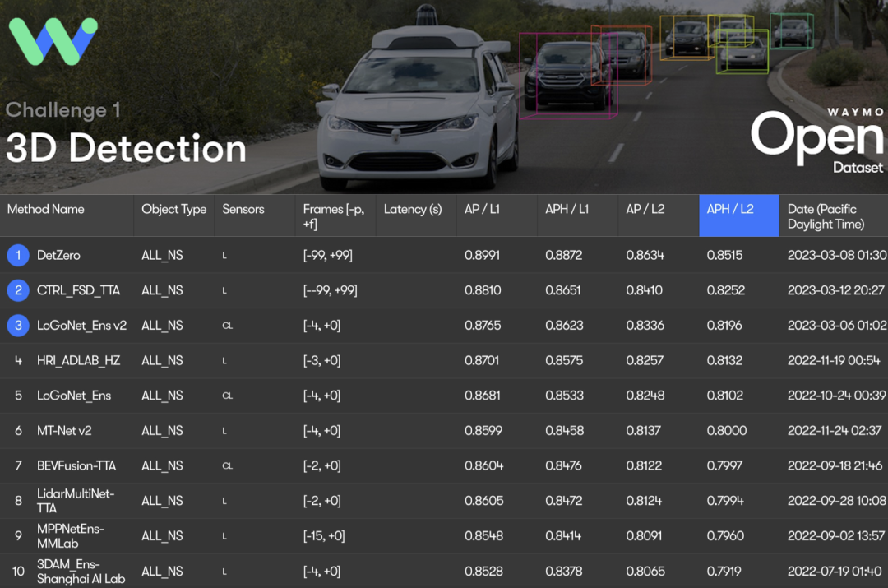This screenshot has height=588, width=888.
Task: Open the BEVFusion-TTA method entry
Action: click(76, 465)
